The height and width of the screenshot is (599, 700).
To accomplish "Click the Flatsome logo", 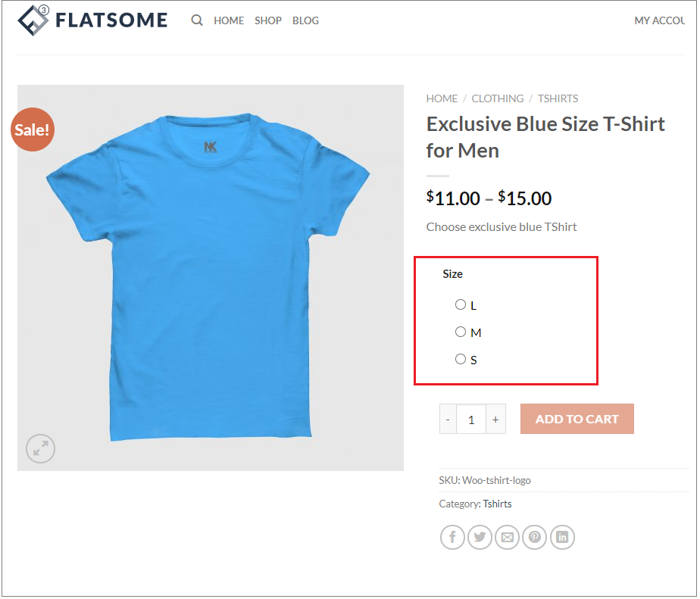I will [x=92, y=20].
